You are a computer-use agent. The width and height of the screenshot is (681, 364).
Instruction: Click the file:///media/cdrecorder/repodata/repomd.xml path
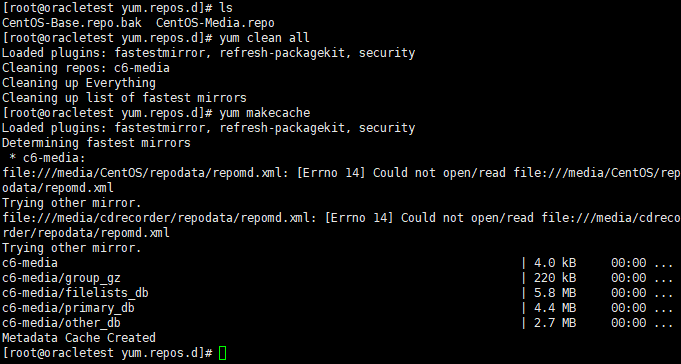159,218
